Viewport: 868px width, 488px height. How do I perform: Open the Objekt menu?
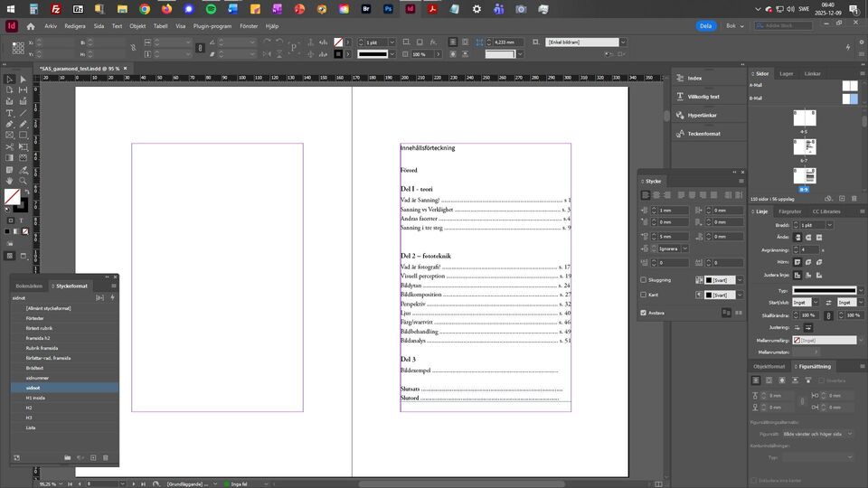tap(137, 26)
